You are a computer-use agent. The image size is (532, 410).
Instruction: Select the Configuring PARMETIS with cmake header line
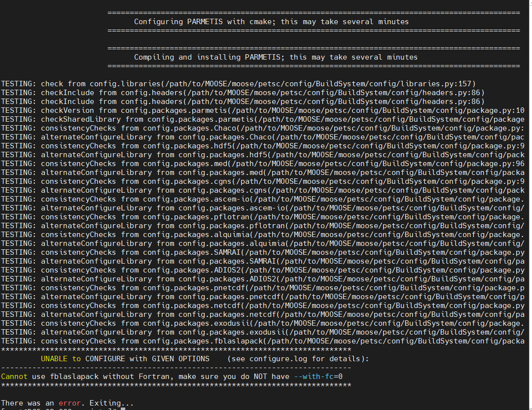pyautogui.click(x=271, y=21)
